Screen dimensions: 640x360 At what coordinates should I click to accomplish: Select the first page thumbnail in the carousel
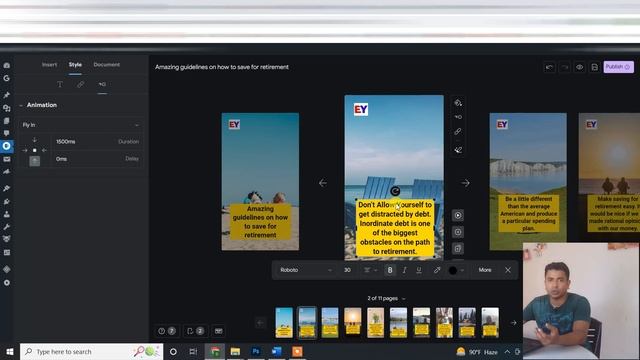coord(284,322)
